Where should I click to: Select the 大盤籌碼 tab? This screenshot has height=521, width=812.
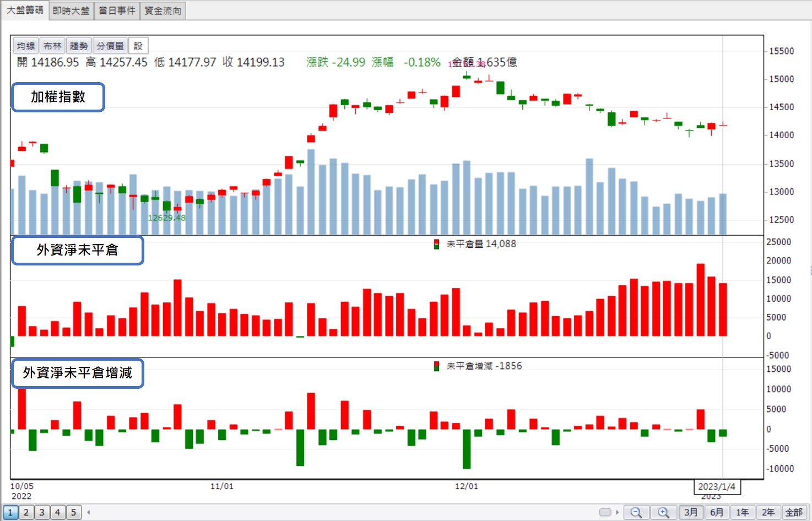pyautogui.click(x=25, y=10)
